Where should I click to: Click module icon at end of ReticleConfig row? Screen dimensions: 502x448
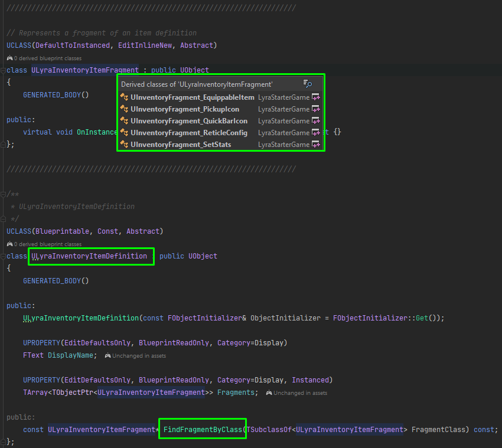pos(316,132)
